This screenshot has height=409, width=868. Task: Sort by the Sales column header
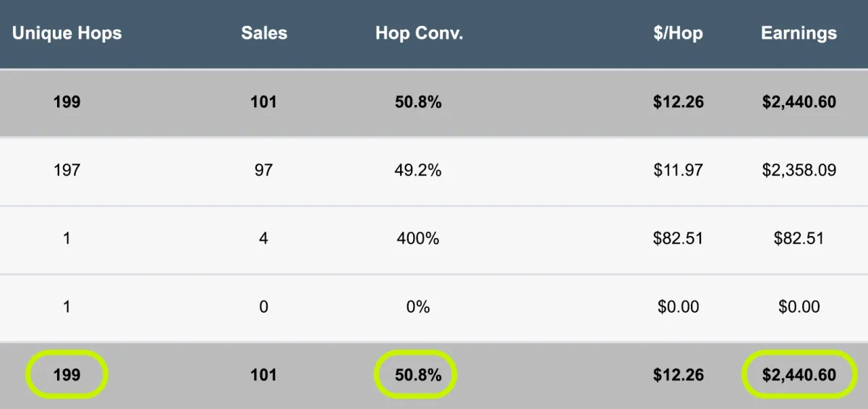click(x=264, y=33)
